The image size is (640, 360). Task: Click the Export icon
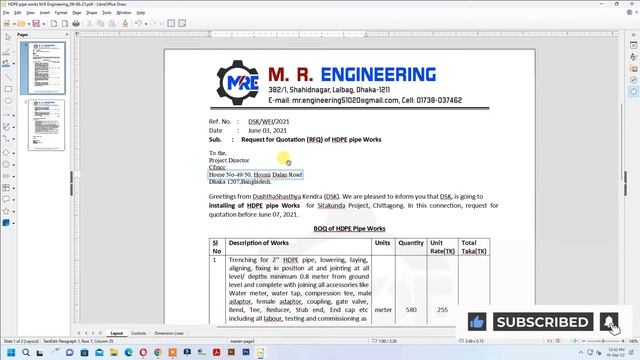pos(54,24)
